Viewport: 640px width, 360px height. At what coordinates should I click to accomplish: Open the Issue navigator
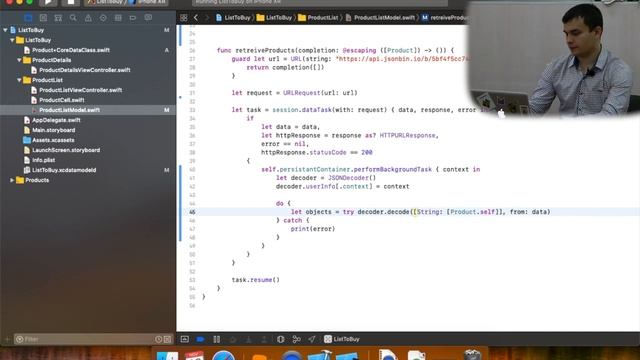tap(88, 18)
